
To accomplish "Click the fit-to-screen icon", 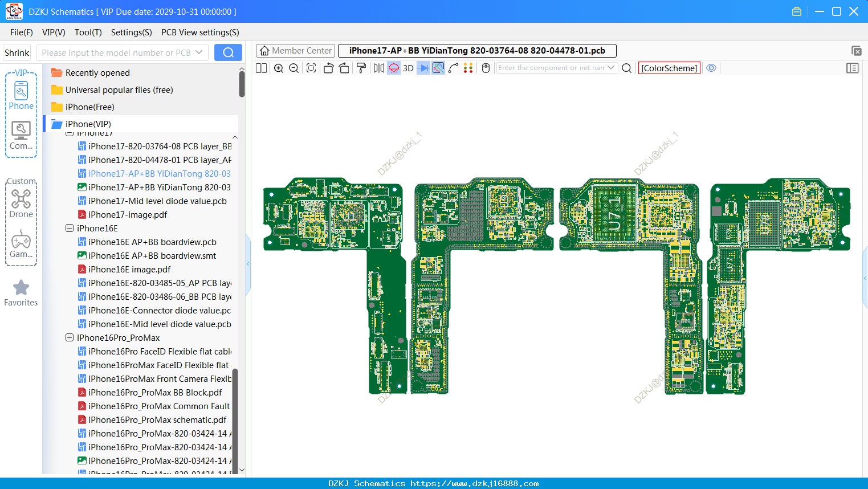I will 311,68.
